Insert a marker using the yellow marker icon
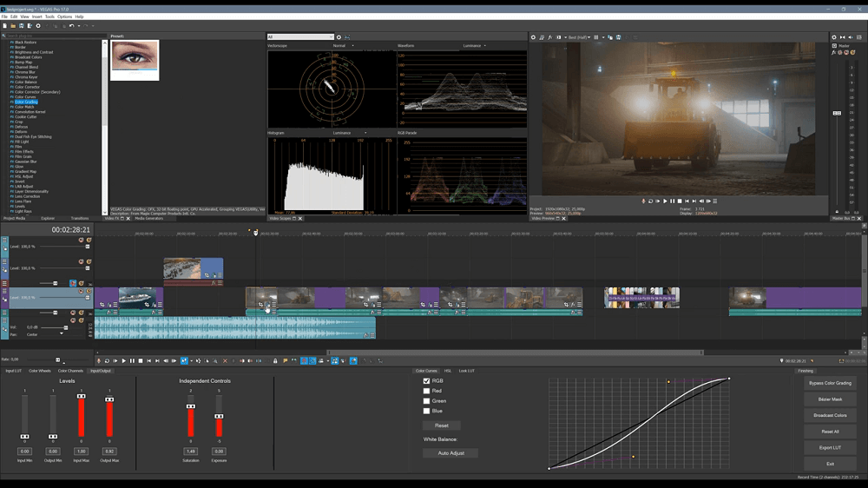868x488 pixels. [x=285, y=360]
